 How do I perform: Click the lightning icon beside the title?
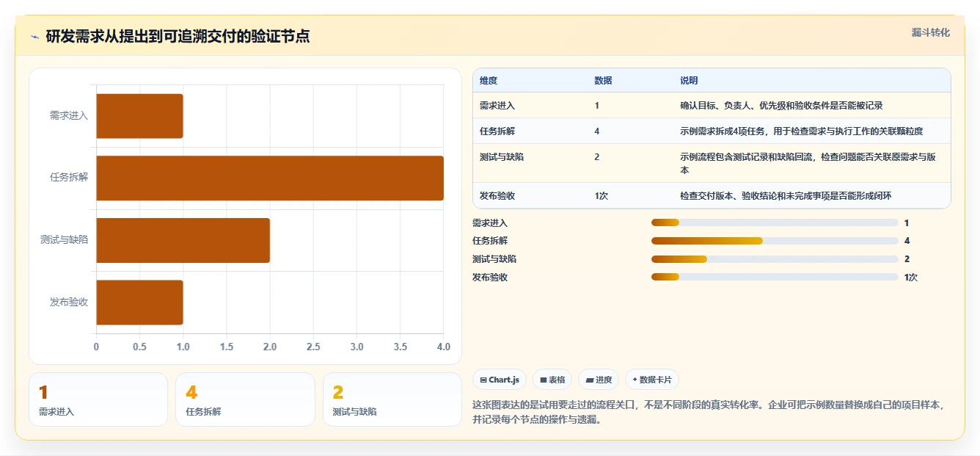tap(34, 37)
